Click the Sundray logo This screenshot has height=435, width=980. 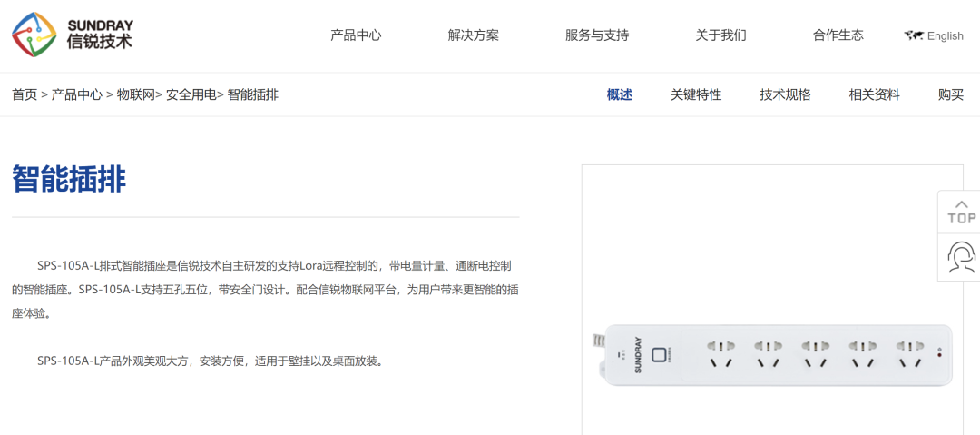72,35
